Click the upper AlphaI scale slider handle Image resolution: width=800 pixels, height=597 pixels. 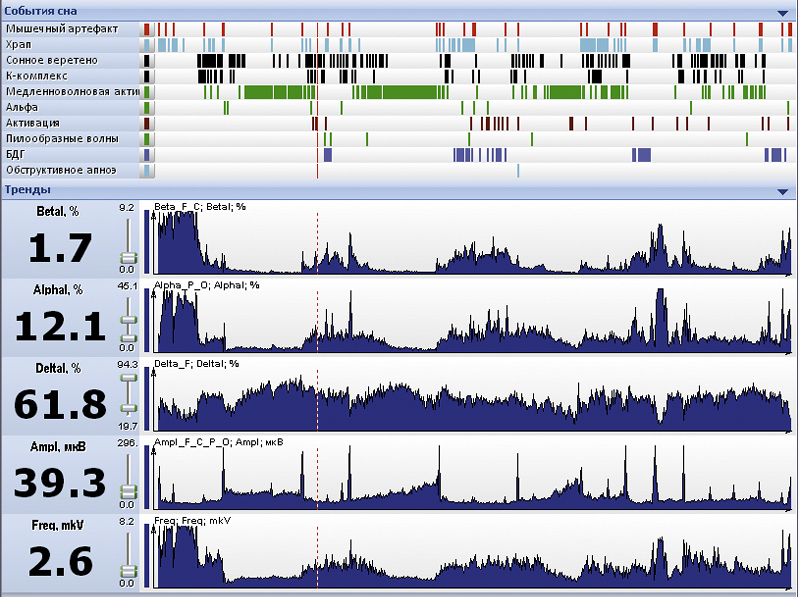129,320
